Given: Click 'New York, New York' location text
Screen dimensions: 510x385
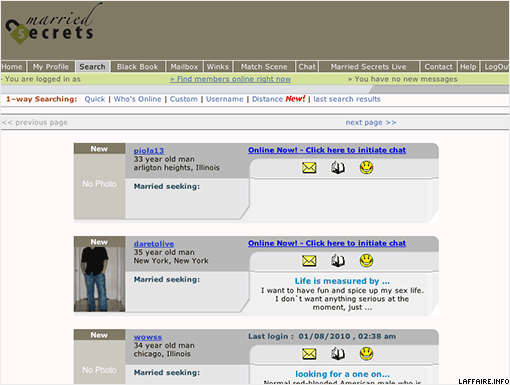Looking at the screenshot, I should point(171,261).
